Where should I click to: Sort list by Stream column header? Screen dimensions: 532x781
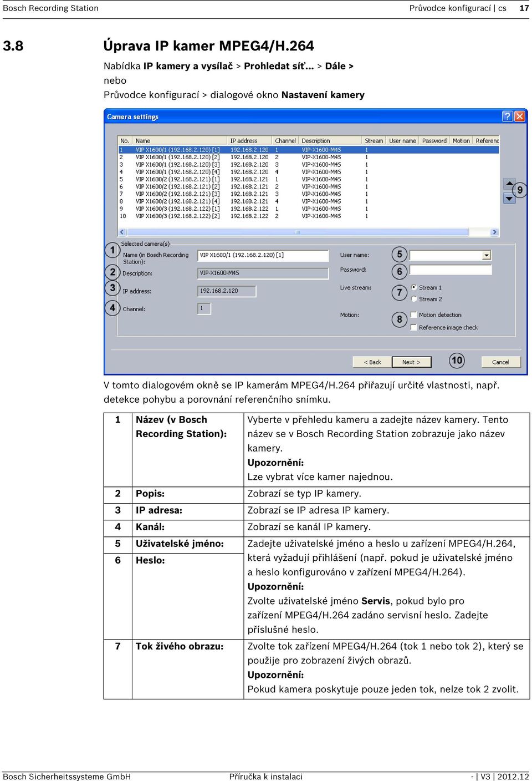click(374, 141)
